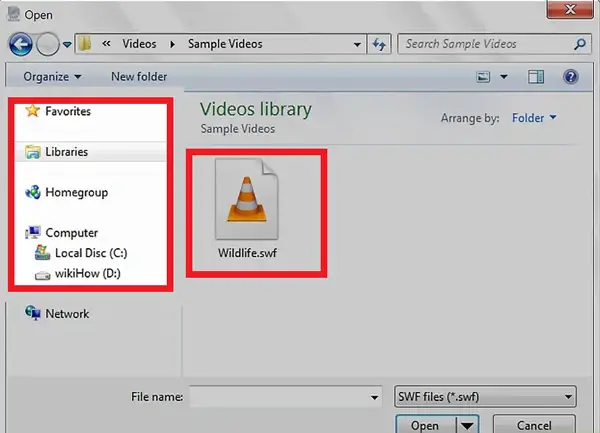Close the Open dialog with X
This screenshot has height=433, width=600.
point(570,9)
